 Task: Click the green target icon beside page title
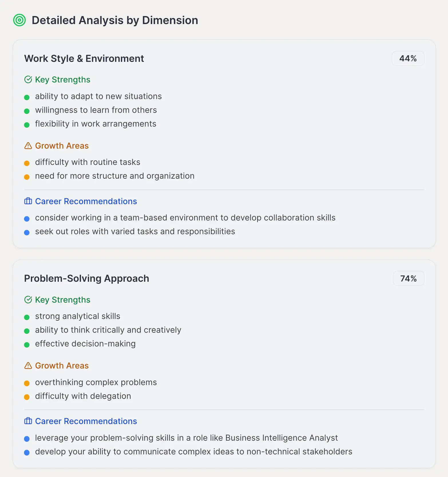[19, 20]
